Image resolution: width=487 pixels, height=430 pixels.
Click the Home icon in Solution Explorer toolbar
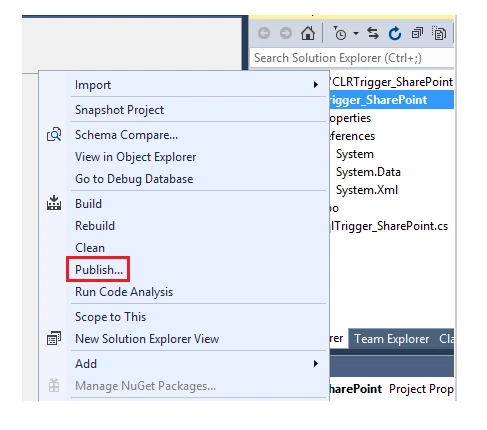click(308, 33)
